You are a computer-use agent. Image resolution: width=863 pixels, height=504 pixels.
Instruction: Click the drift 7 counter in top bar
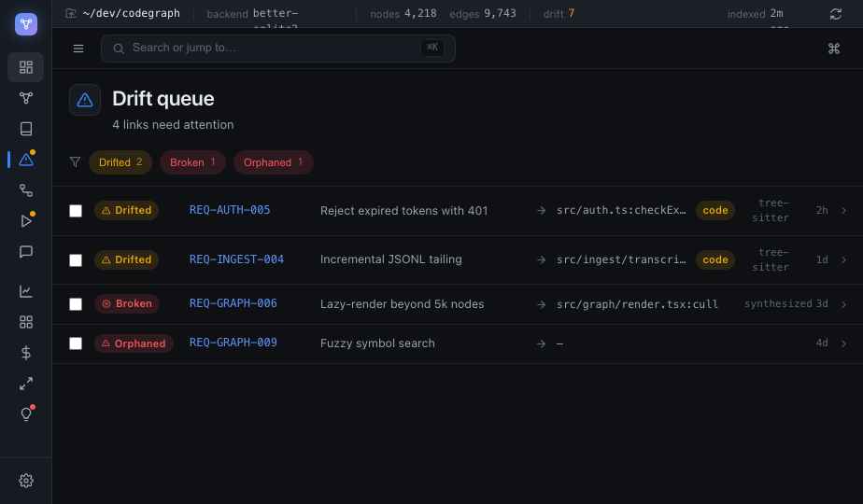[559, 14]
